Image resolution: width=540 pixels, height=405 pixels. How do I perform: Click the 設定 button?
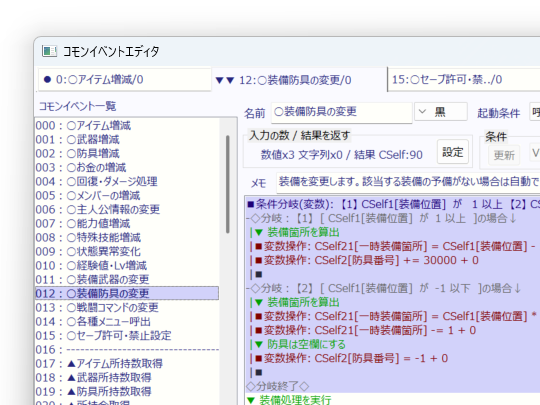click(x=453, y=152)
